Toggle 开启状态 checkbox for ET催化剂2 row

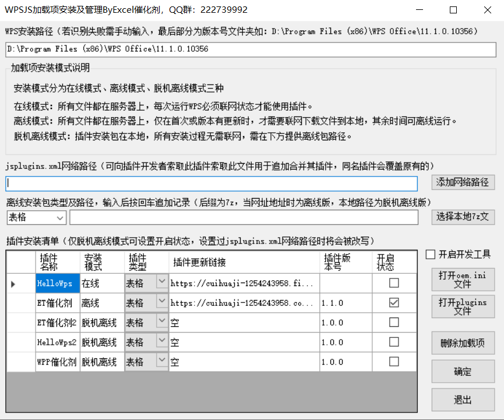tap(394, 322)
